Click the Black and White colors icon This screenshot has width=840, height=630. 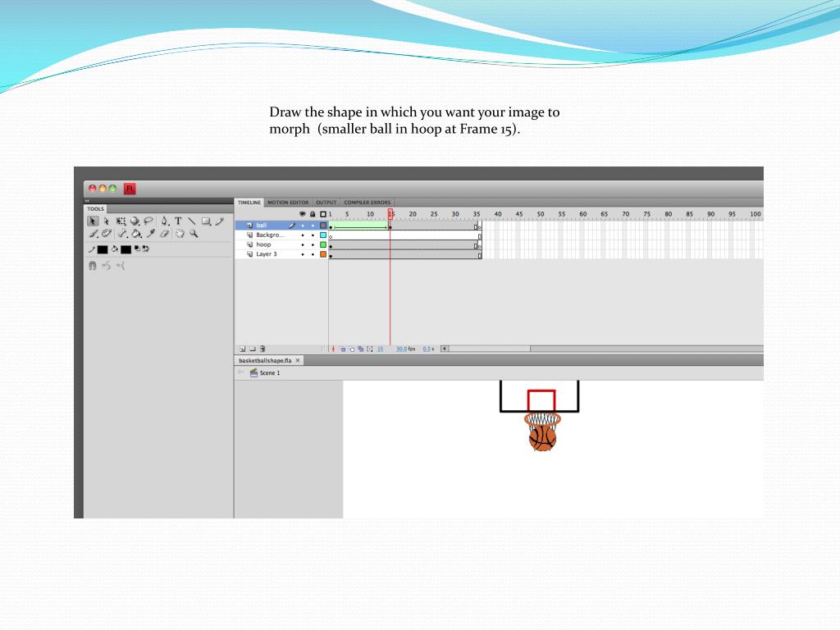click(137, 249)
